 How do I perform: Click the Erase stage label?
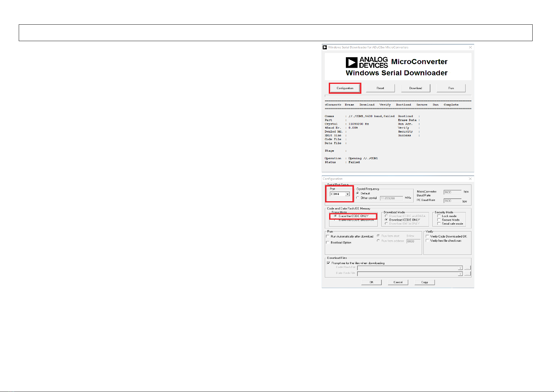point(349,105)
